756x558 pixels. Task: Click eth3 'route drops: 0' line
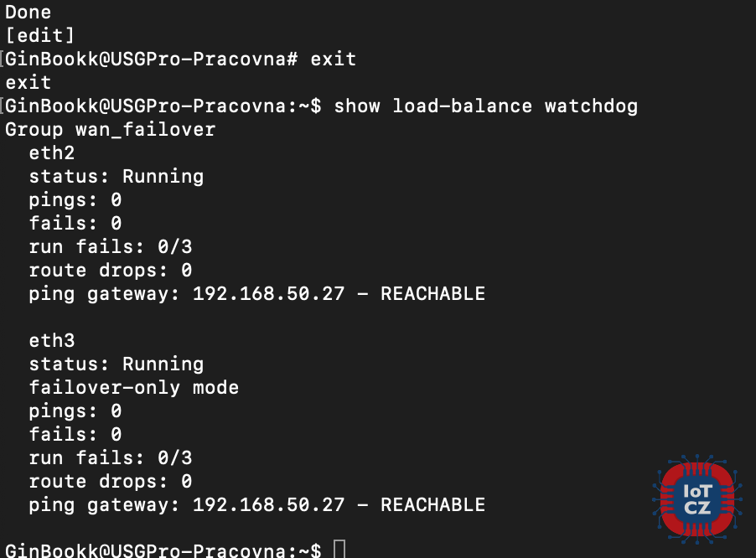(111, 482)
